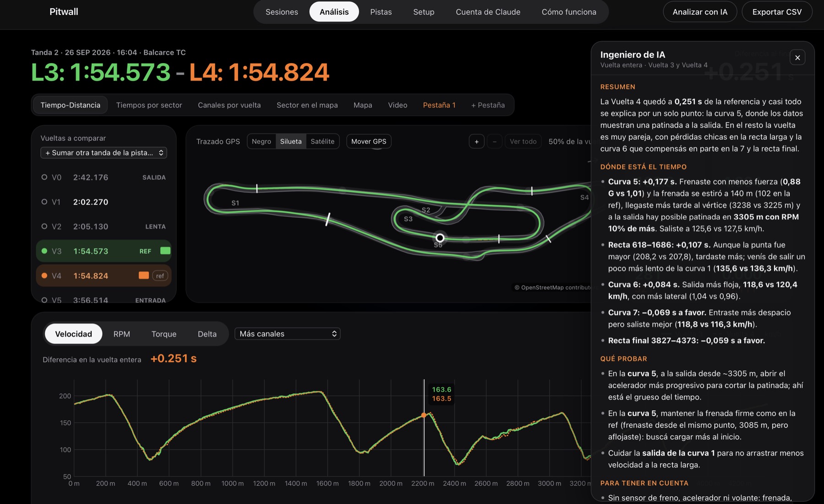Open Cómo funciona page

pos(569,12)
